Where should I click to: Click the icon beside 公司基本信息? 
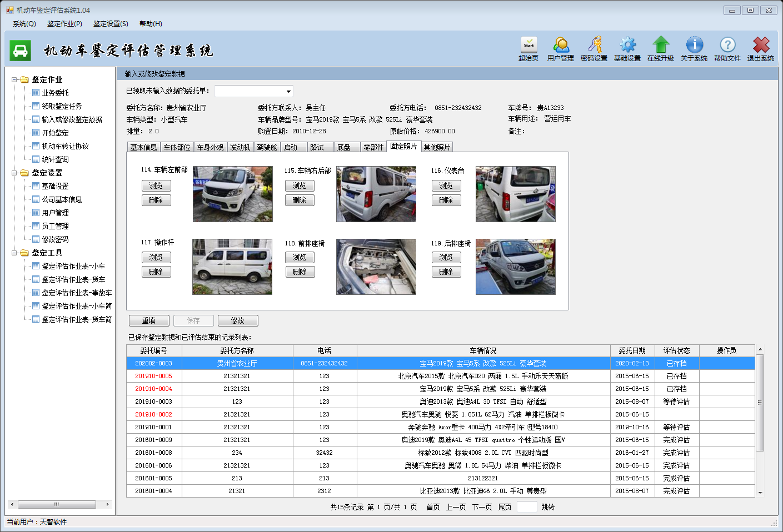click(x=36, y=199)
